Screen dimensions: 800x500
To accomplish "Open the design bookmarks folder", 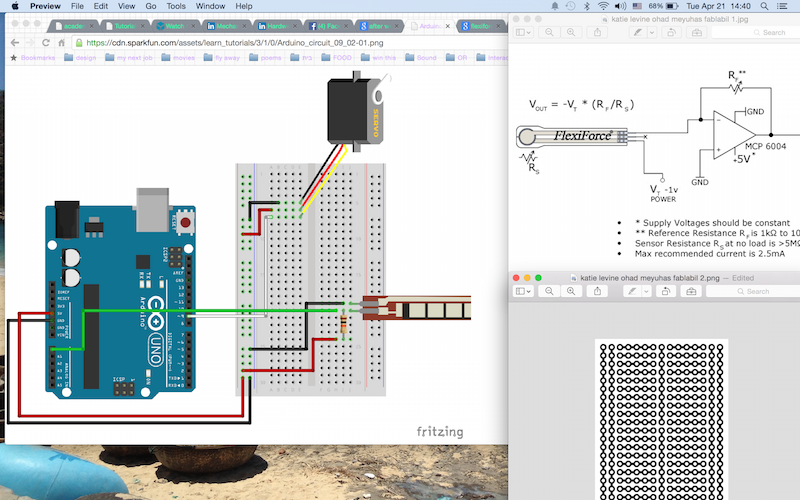I will (80, 58).
